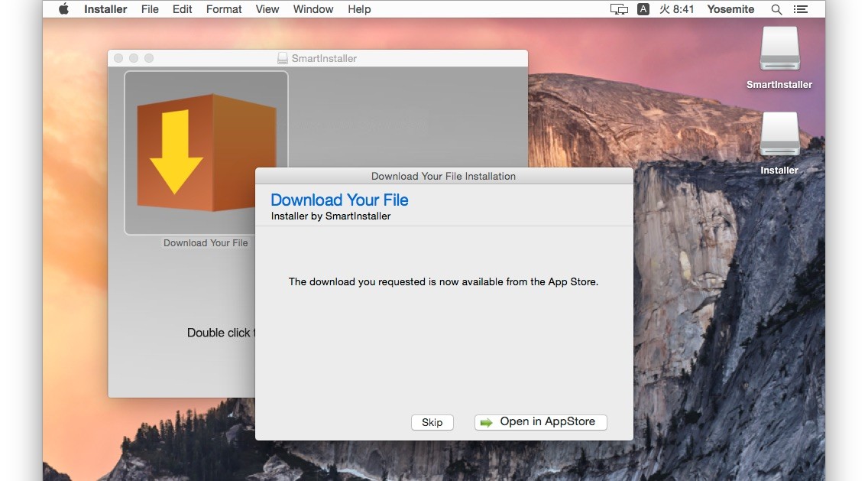Click the Yosemite user name in menu bar
The image size is (868, 481).
[730, 9]
